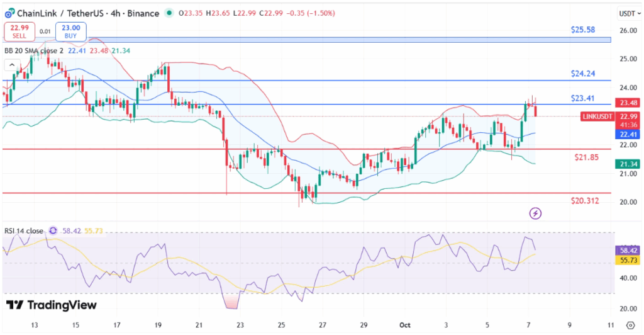Click the ChainLink coin logo icon
This screenshot has width=644, height=335.
11,13
